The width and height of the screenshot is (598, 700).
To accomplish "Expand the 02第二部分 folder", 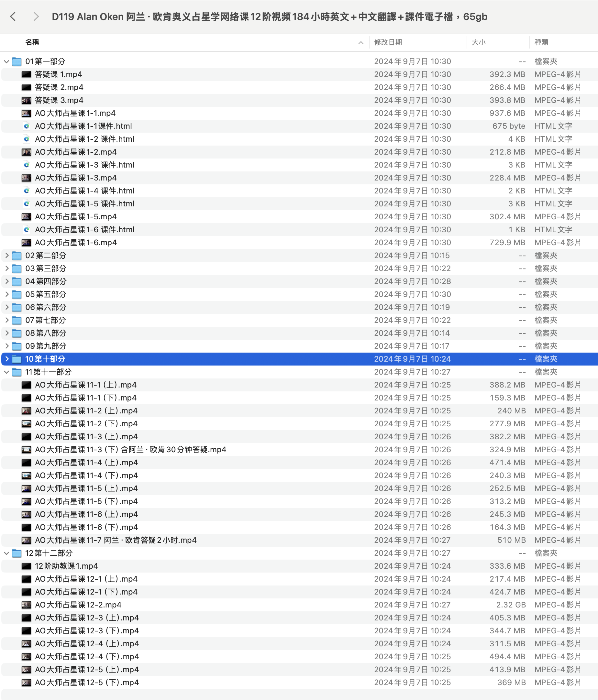I will click(6, 256).
